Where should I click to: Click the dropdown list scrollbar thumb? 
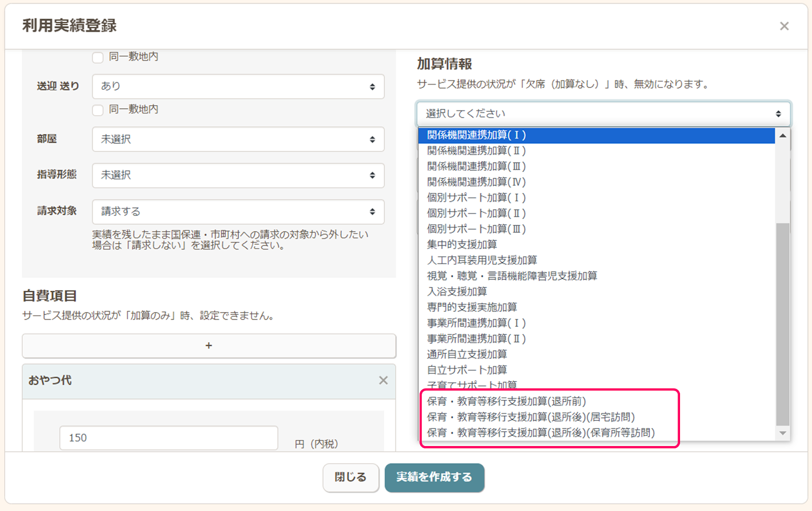point(783,325)
